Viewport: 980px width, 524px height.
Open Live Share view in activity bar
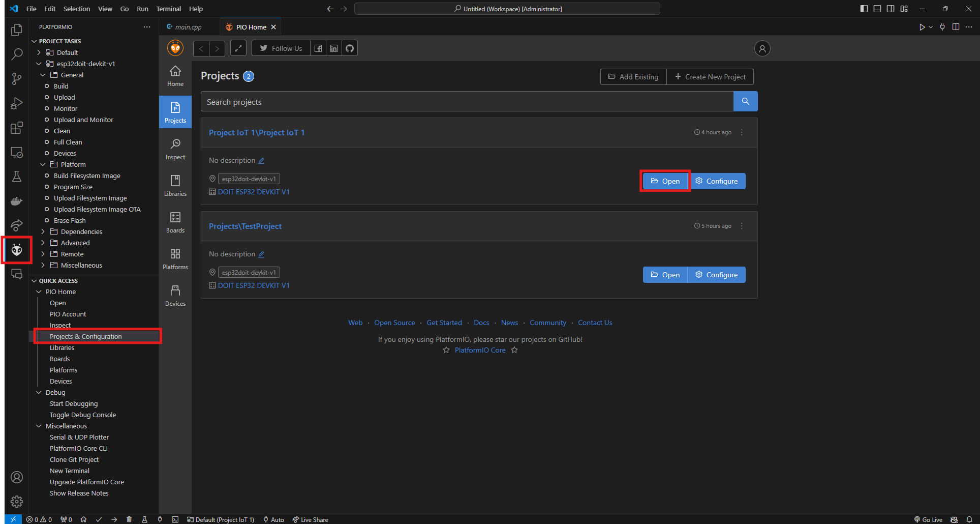pyautogui.click(x=17, y=225)
